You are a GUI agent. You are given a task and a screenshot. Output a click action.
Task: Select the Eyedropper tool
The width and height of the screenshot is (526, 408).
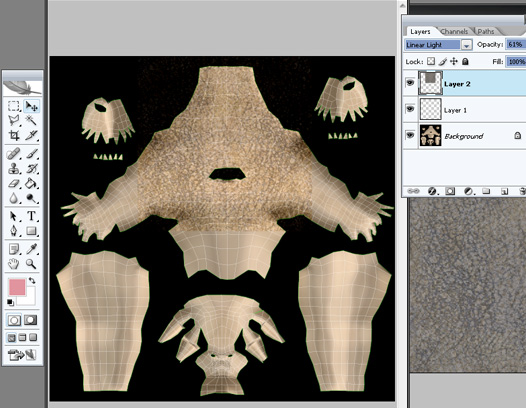pos(31,249)
